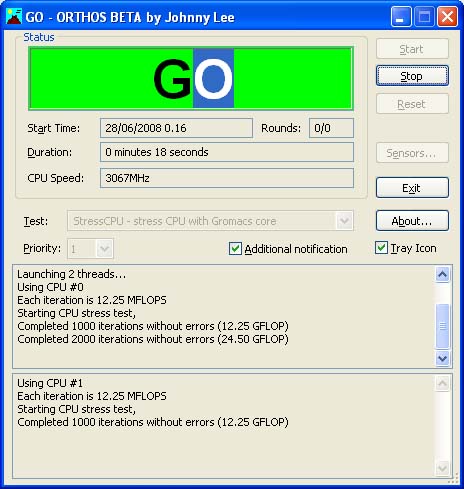Viewport: 464px width, 489px height.
Task: Expand the Test type dropdown
Action: (x=344, y=221)
